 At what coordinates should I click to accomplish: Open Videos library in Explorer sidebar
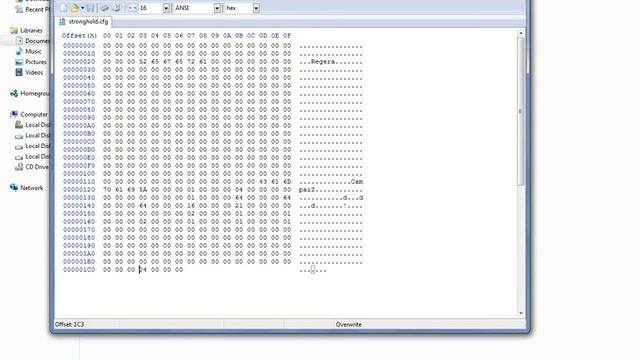point(29,73)
